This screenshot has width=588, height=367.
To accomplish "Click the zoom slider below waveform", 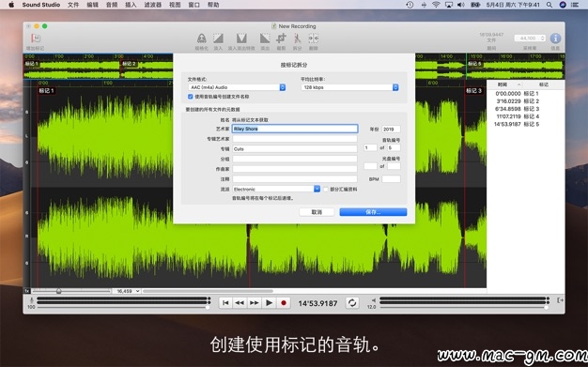I will coord(71,291).
